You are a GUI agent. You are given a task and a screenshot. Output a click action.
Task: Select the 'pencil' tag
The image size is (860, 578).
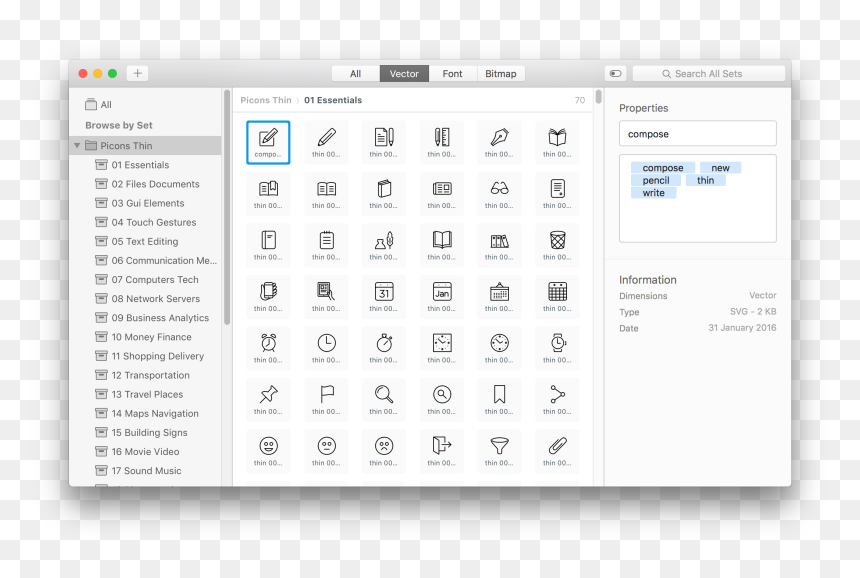pos(656,180)
